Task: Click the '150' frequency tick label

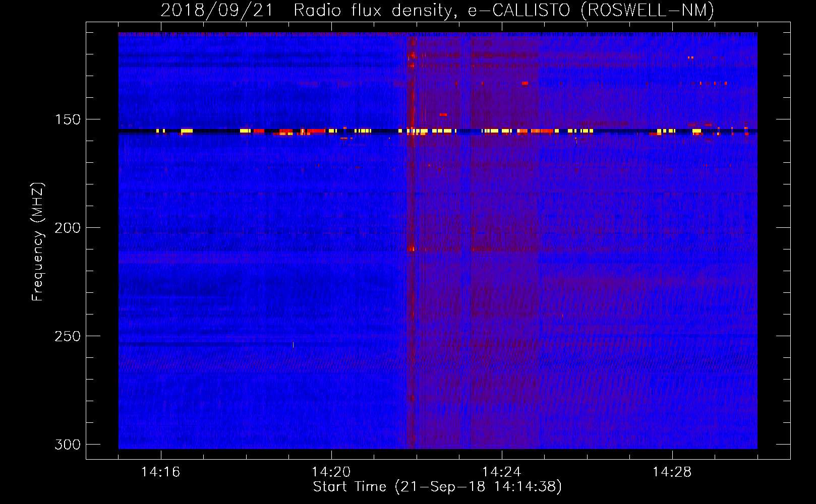Action: click(x=68, y=119)
